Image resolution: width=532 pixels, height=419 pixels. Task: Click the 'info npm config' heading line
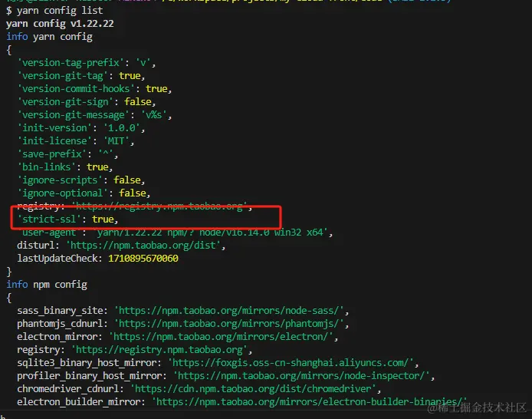(x=47, y=285)
